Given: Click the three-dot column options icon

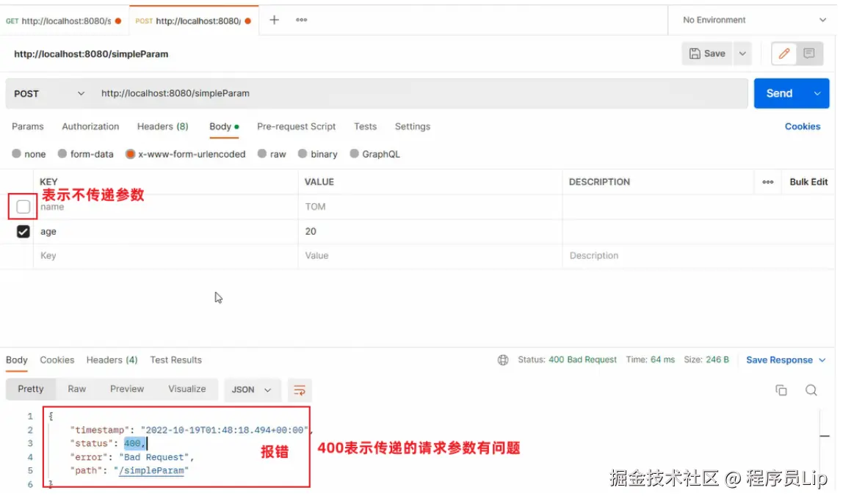Looking at the screenshot, I should 768,182.
